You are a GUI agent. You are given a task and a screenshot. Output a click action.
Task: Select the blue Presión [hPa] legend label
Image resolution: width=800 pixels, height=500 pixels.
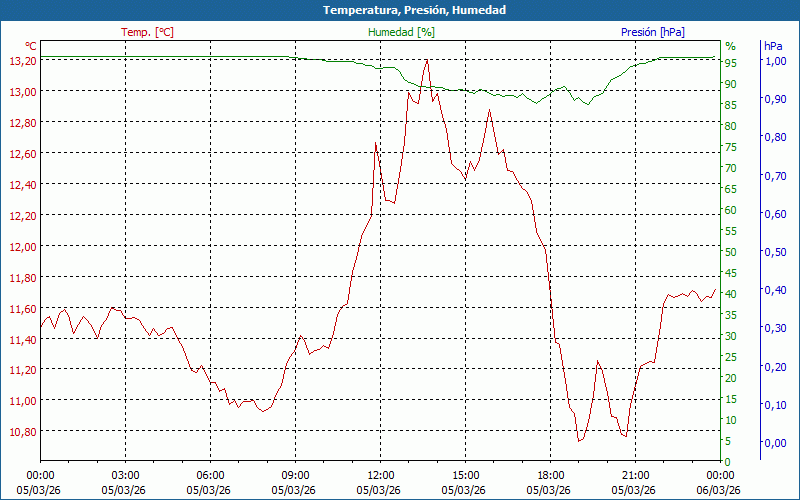(652, 32)
